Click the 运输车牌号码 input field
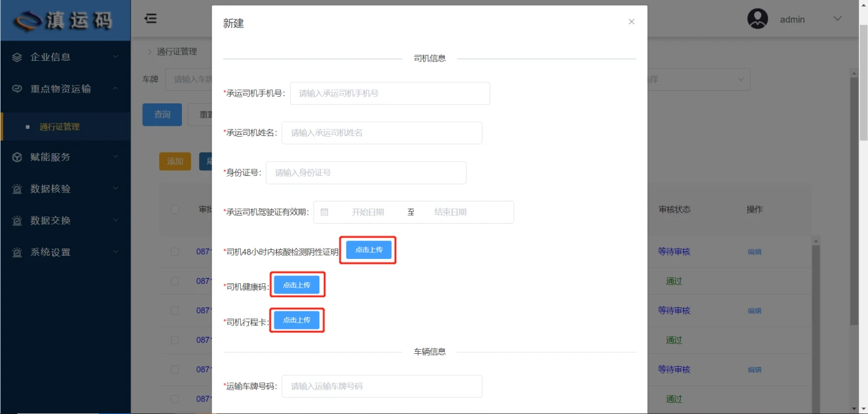 (x=382, y=387)
